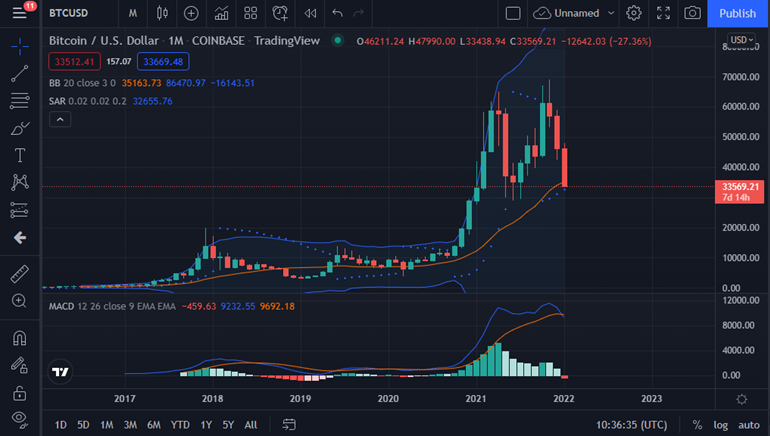Click the green market status dot
The height and width of the screenshot is (436, 770).
[337, 41]
